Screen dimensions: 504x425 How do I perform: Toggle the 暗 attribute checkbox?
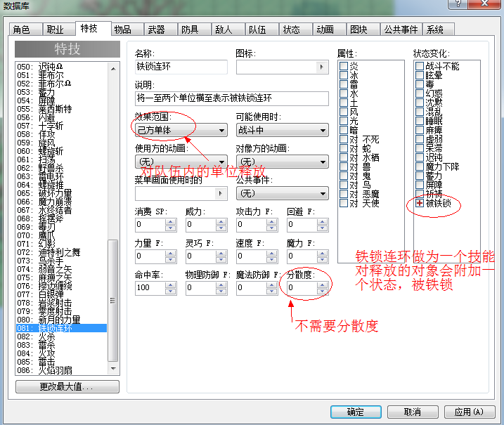344,130
